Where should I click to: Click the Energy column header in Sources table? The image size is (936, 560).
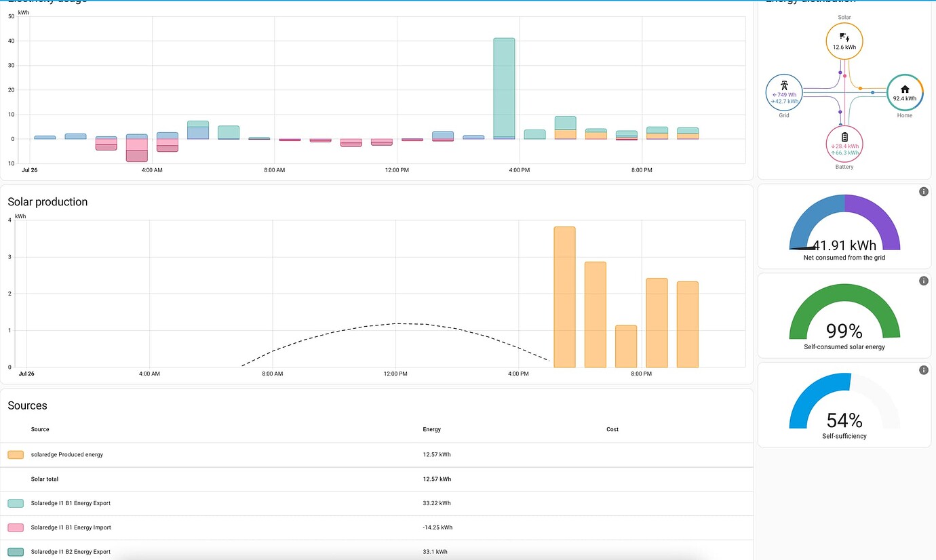pyautogui.click(x=432, y=429)
